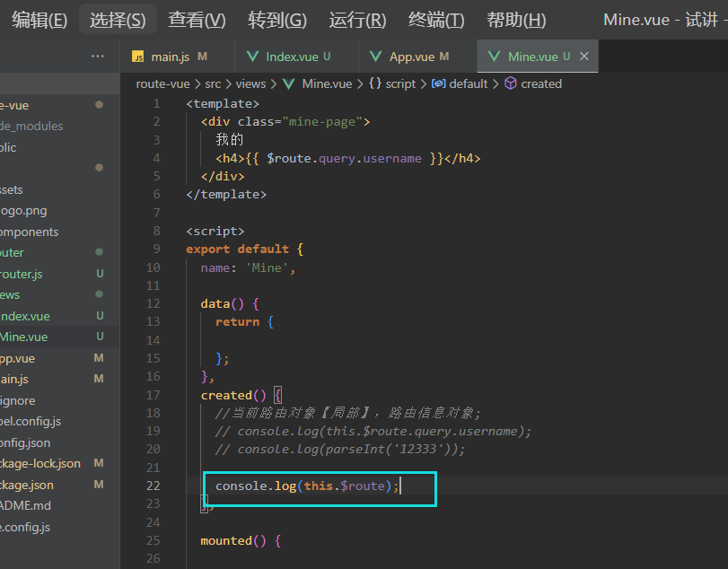Click script symbol in the breadcrumb

click(x=400, y=84)
